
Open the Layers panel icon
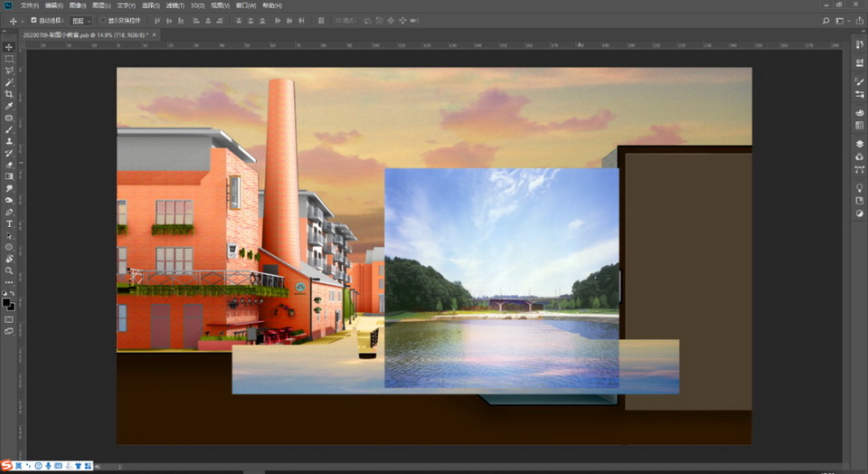[x=859, y=144]
